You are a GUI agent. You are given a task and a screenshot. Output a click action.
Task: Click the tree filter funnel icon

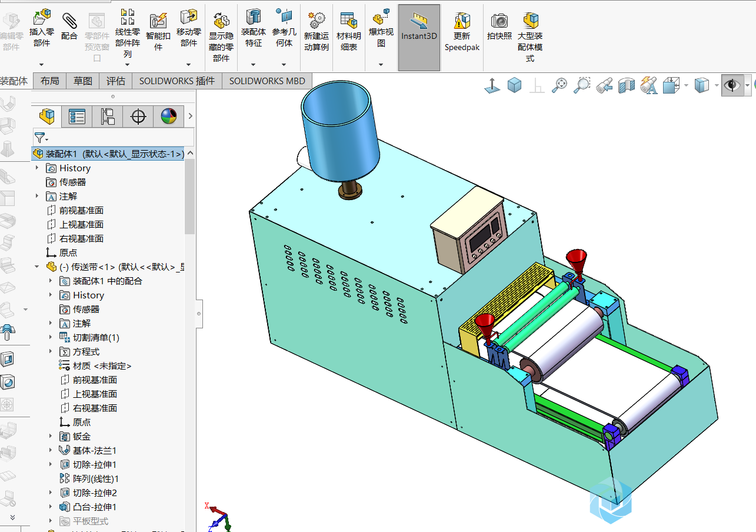click(40, 138)
